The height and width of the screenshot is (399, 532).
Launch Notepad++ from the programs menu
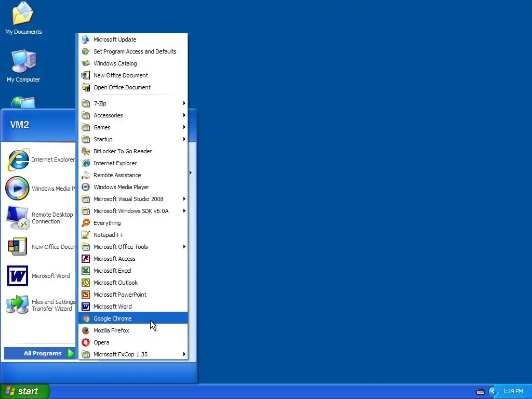pos(133,234)
